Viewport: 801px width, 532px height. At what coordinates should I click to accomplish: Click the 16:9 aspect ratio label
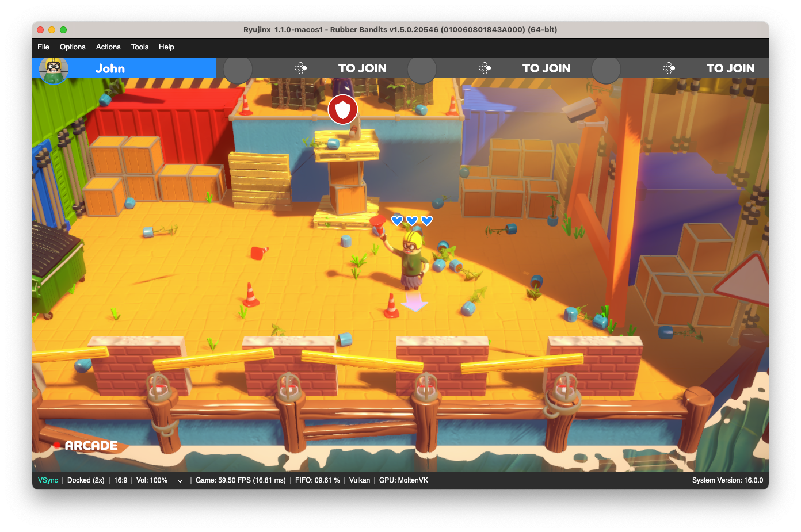coord(121,480)
